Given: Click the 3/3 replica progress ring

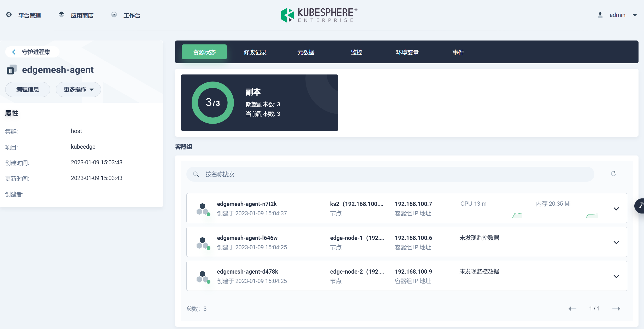Looking at the screenshot, I should coord(212,102).
